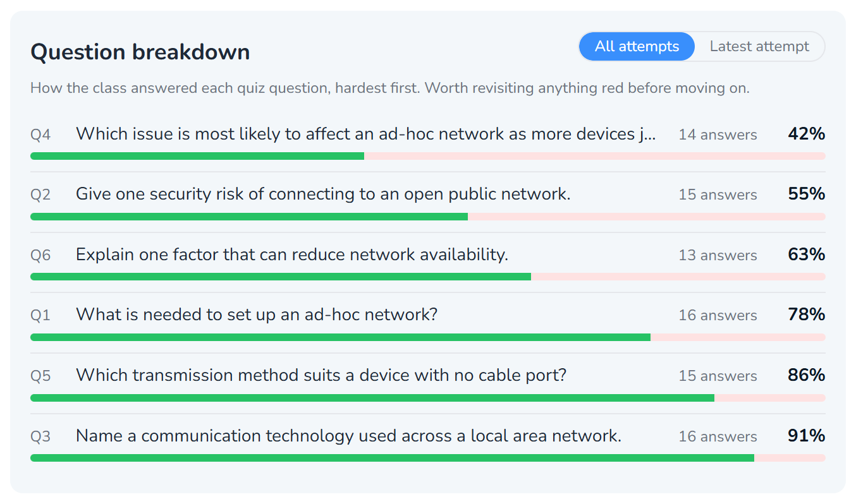Click the 42% score for Q4
The image size is (856, 504).
(x=807, y=134)
